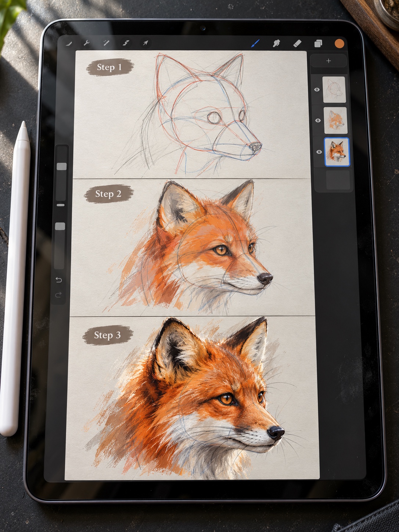
Task: Select the blue Brush tool
Action: [255, 44]
